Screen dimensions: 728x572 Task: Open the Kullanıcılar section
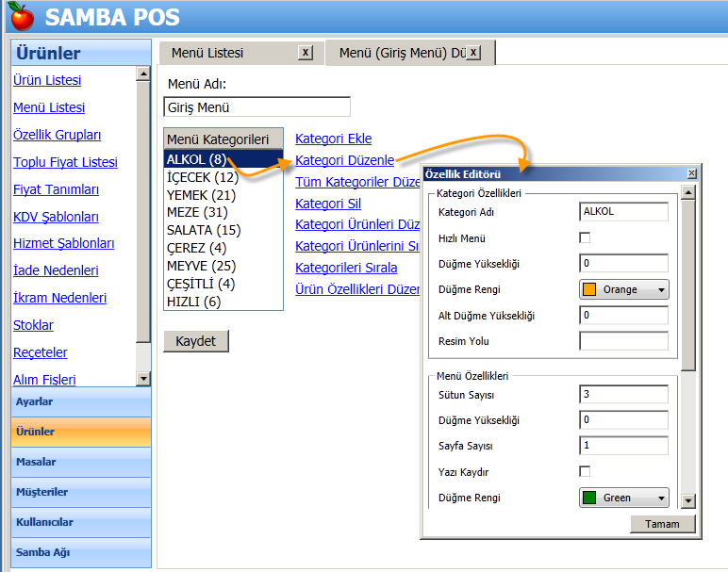81,522
